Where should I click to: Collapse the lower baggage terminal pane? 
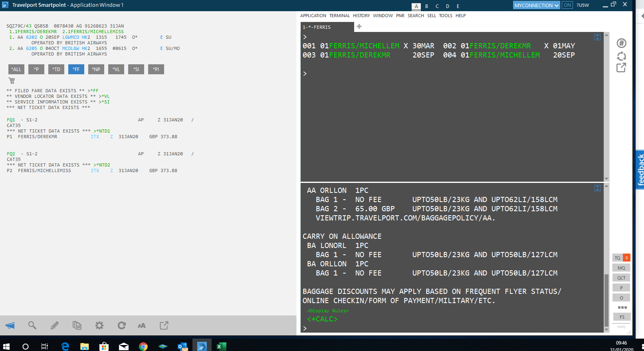pos(597,188)
